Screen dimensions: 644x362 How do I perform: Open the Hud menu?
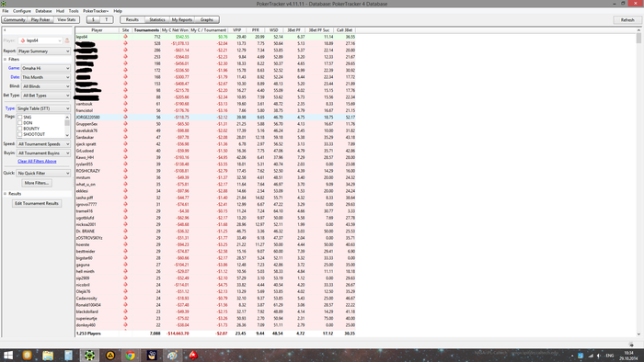click(x=60, y=11)
